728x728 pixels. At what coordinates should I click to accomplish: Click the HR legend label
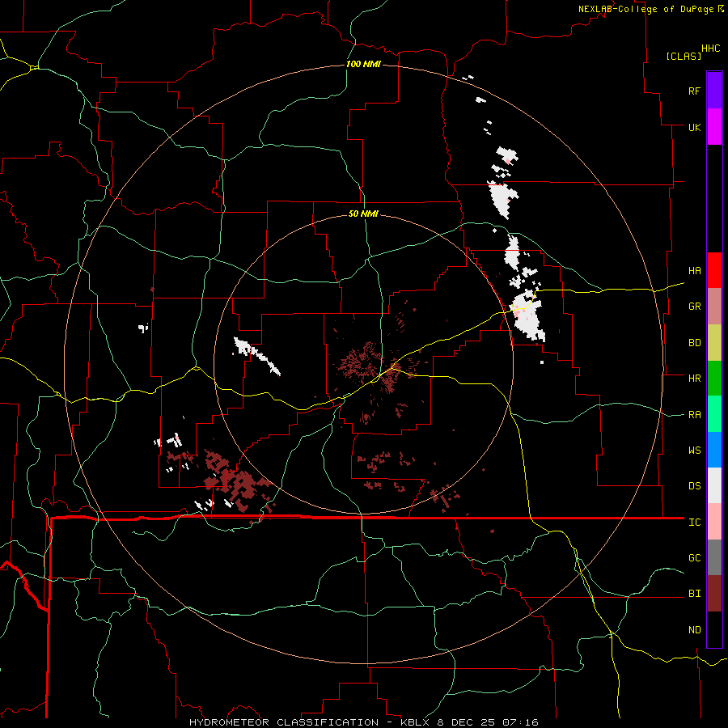pos(694,378)
